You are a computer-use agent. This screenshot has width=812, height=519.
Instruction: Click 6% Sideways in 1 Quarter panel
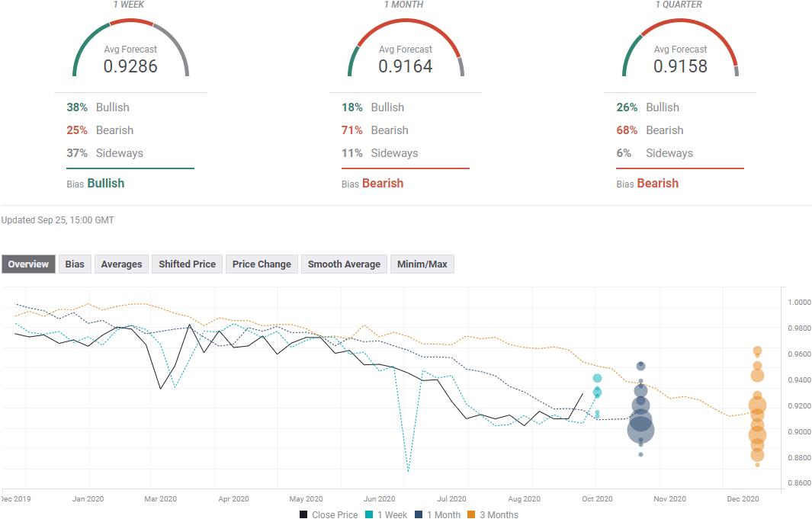click(x=655, y=152)
